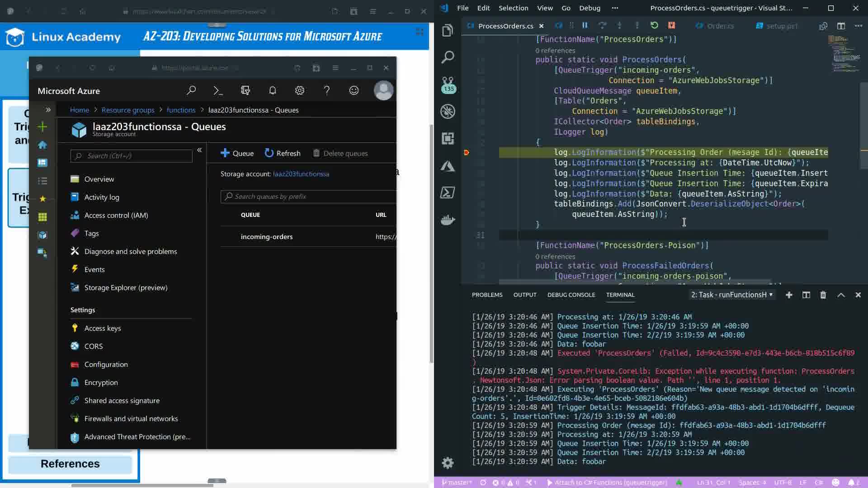This screenshot has height=488, width=868.
Task: Kill the terminal with trash icon
Action: [823, 295]
